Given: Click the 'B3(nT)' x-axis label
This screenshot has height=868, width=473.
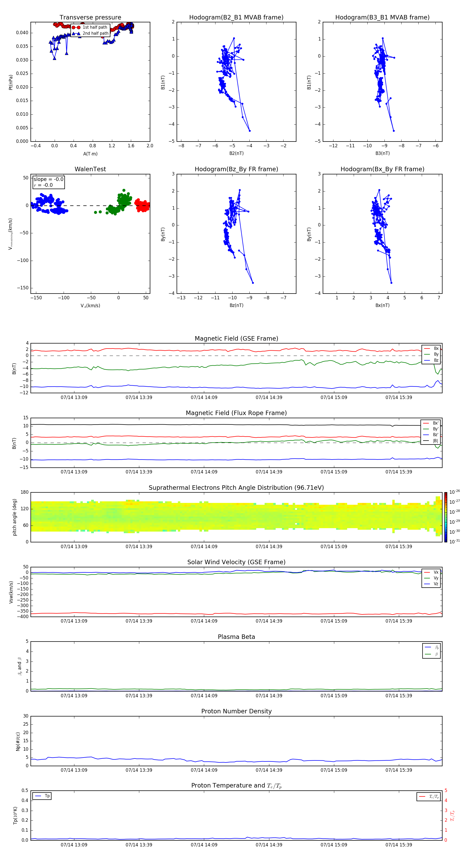Looking at the screenshot, I should click(382, 153).
